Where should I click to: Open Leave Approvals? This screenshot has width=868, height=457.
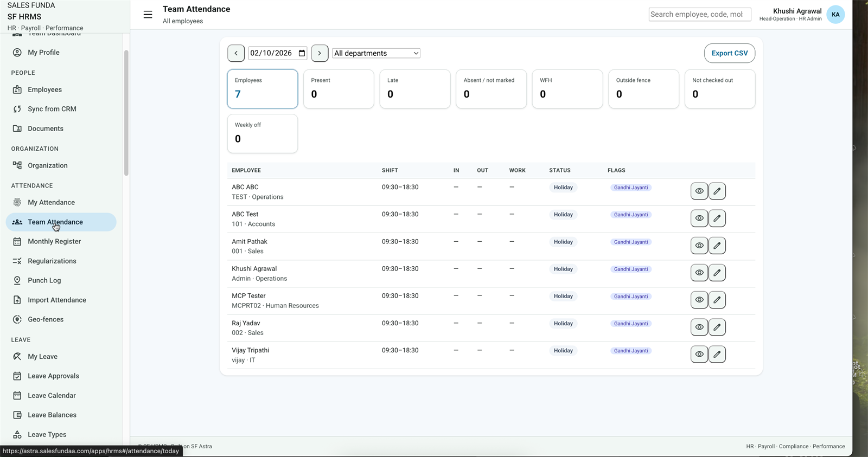61,376
